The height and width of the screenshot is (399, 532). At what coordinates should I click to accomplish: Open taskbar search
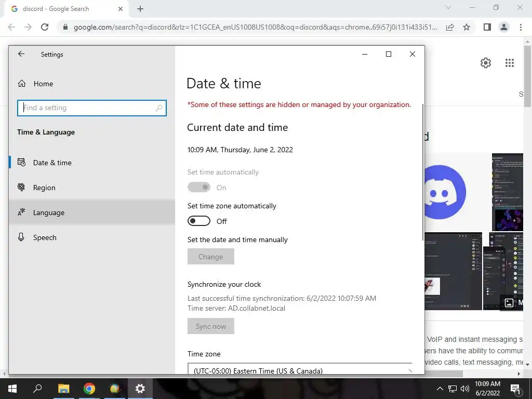[37, 389]
